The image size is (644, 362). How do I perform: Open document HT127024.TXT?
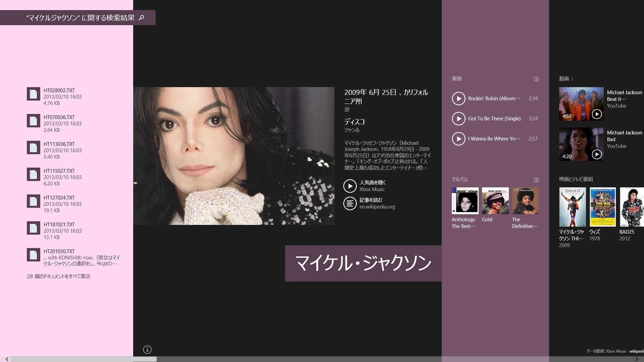point(59,198)
